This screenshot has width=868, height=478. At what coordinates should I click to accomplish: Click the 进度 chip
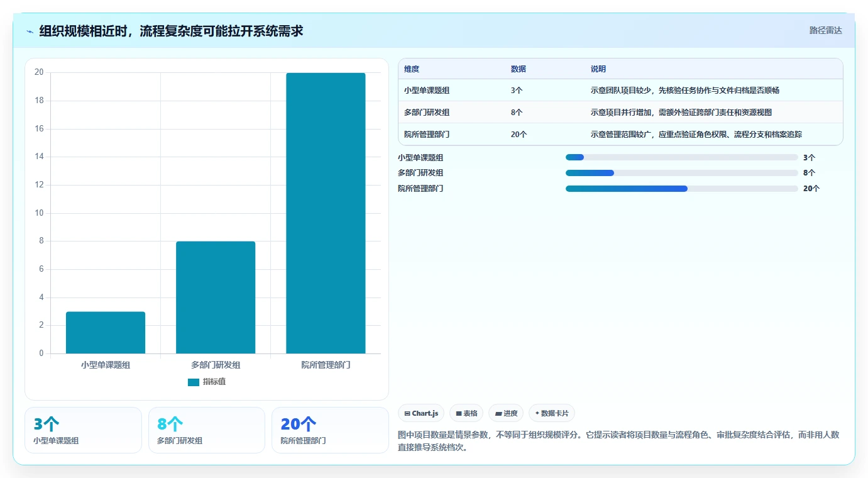coord(506,413)
